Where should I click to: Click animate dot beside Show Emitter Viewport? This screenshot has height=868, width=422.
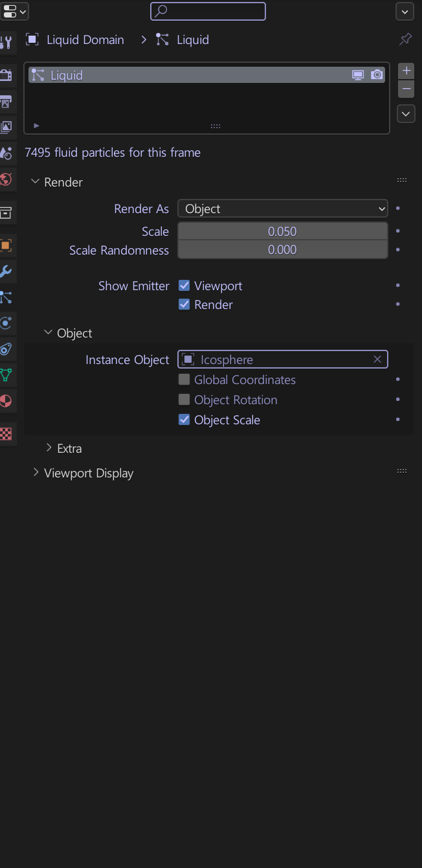tap(397, 286)
